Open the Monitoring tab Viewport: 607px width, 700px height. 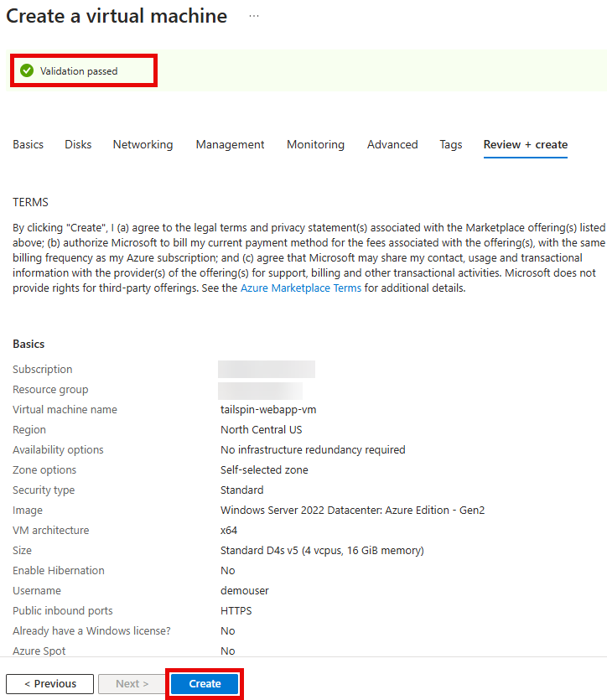click(315, 144)
